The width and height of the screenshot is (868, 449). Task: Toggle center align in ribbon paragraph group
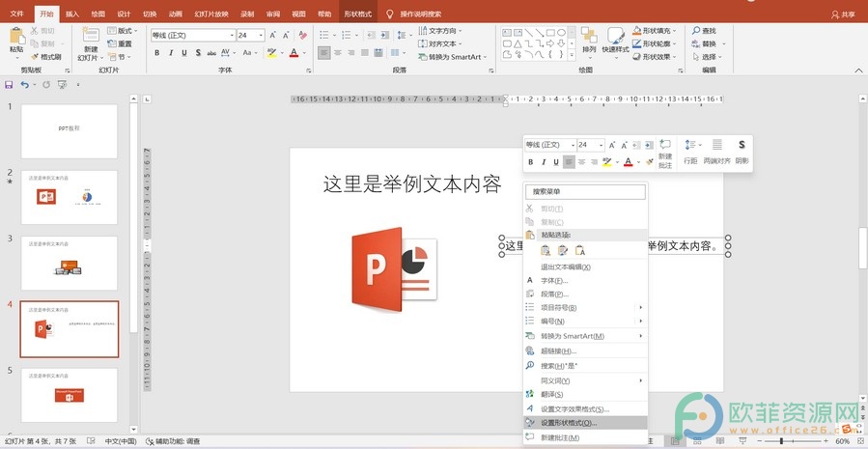(338, 52)
